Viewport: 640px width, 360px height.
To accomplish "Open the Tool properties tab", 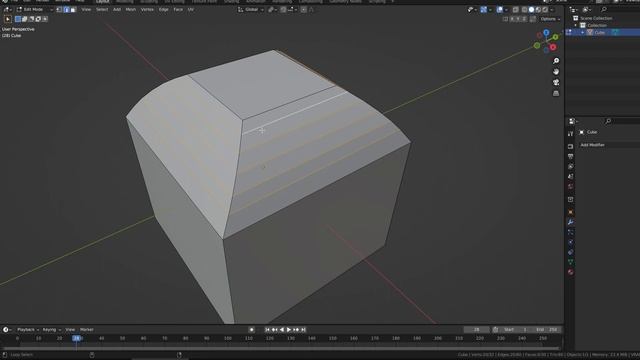I will [x=570, y=133].
